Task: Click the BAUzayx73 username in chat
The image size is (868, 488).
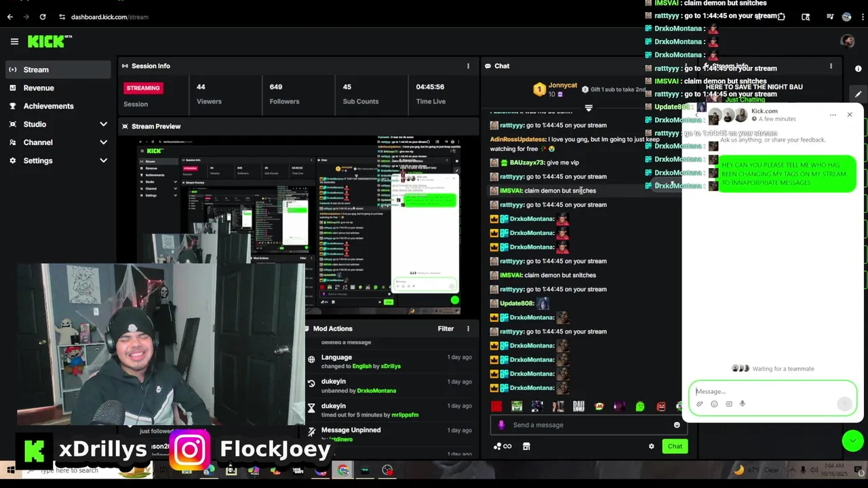Action: (x=527, y=163)
